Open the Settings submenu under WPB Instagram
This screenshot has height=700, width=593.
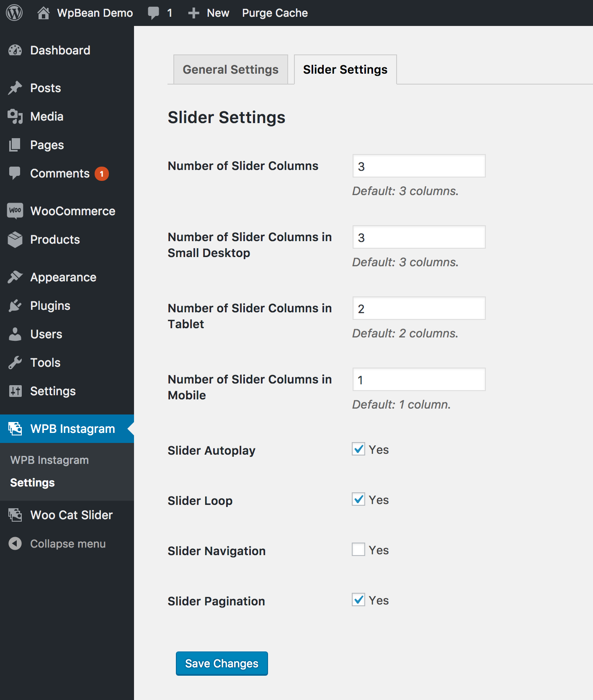[32, 483]
